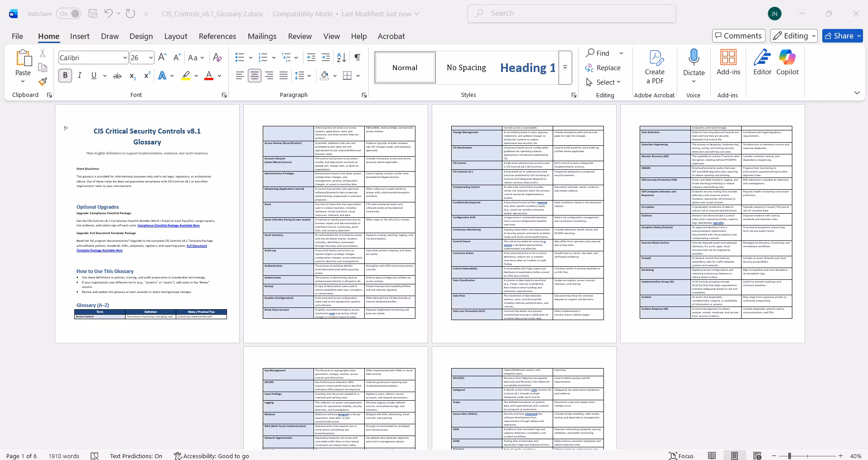Click the Page 1 of 6 indicator
Screen dimensions: 868x460
click(x=22, y=456)
